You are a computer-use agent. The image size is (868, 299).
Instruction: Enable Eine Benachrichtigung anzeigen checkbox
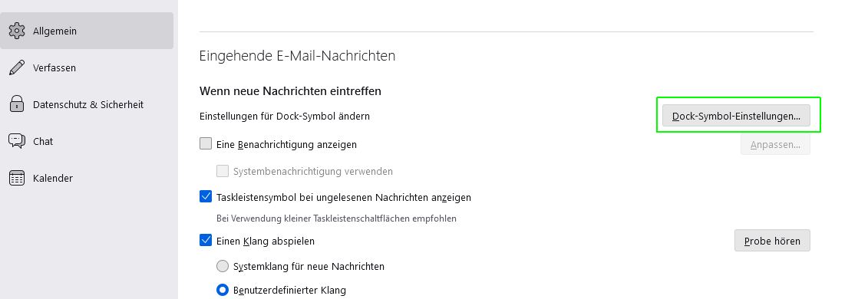pos(206,143)
